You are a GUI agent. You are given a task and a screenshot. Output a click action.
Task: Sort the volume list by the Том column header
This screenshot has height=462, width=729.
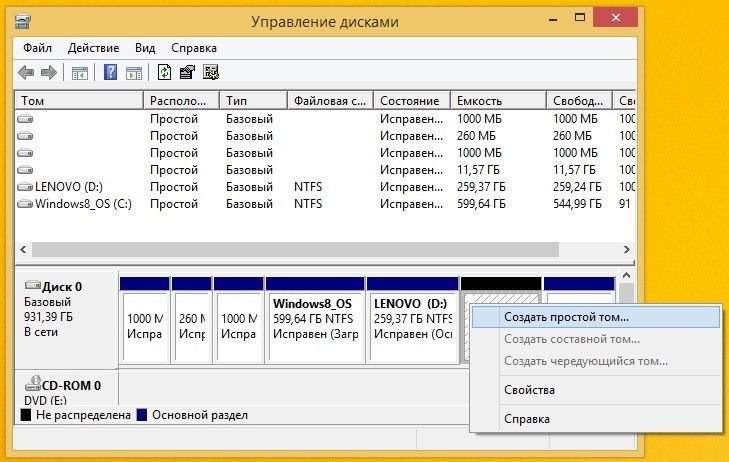click(78, 101)
